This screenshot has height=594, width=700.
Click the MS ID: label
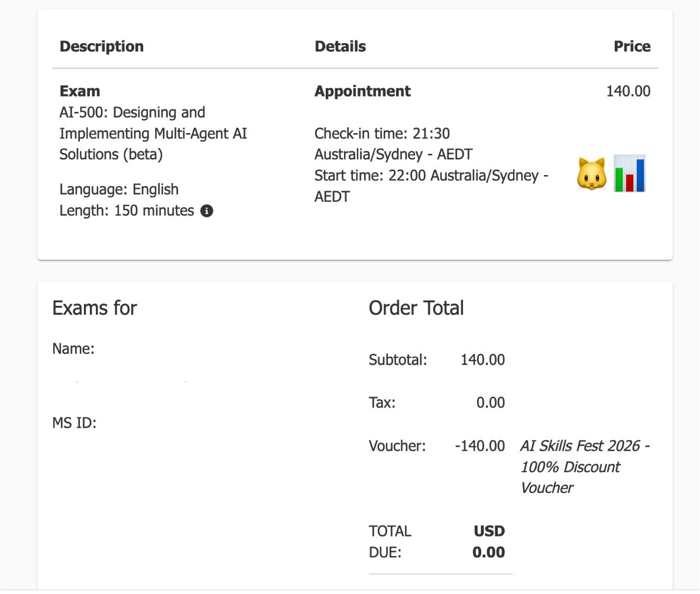[74, 422]
